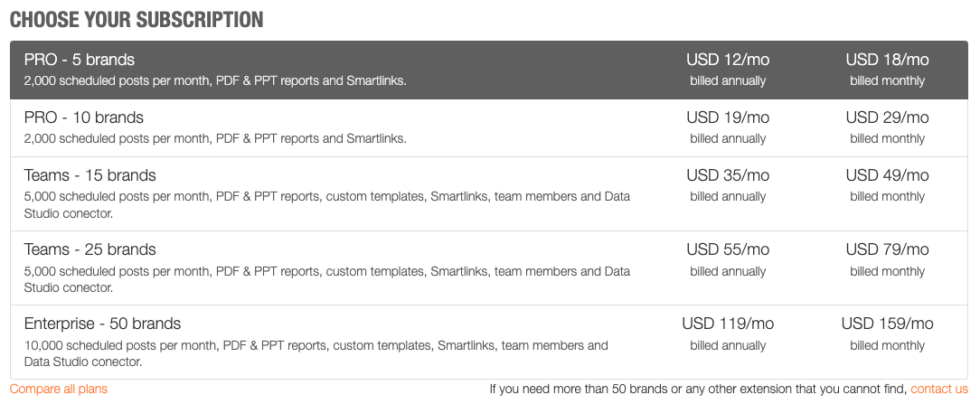Select the Teams - 25 brands plan
980x404 pixels.
tap(90, 250)
